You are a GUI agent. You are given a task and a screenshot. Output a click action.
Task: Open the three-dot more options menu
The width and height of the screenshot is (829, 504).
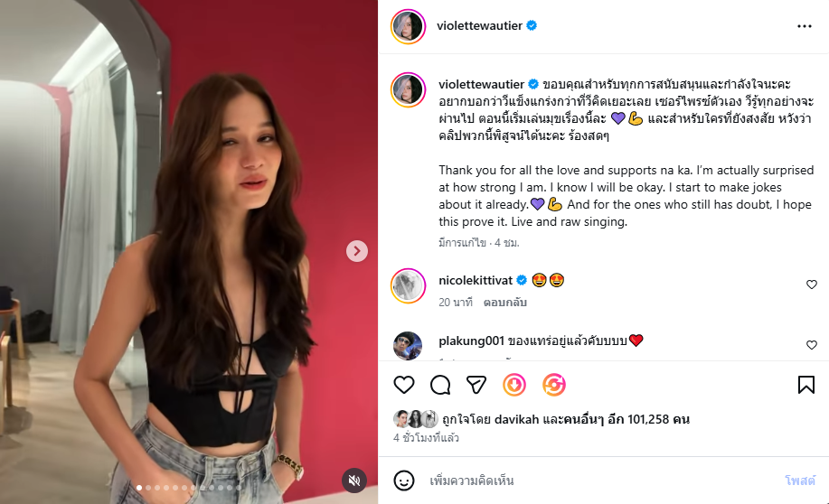tap(805, 26)
